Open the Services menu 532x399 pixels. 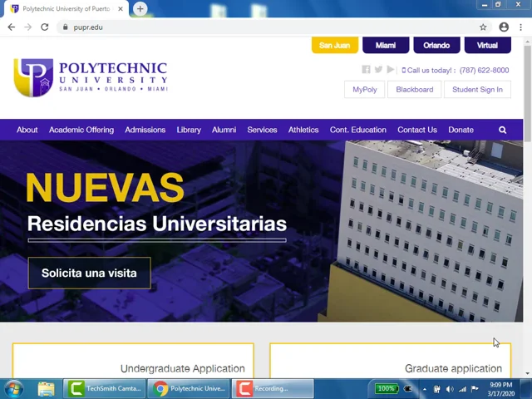262,130
